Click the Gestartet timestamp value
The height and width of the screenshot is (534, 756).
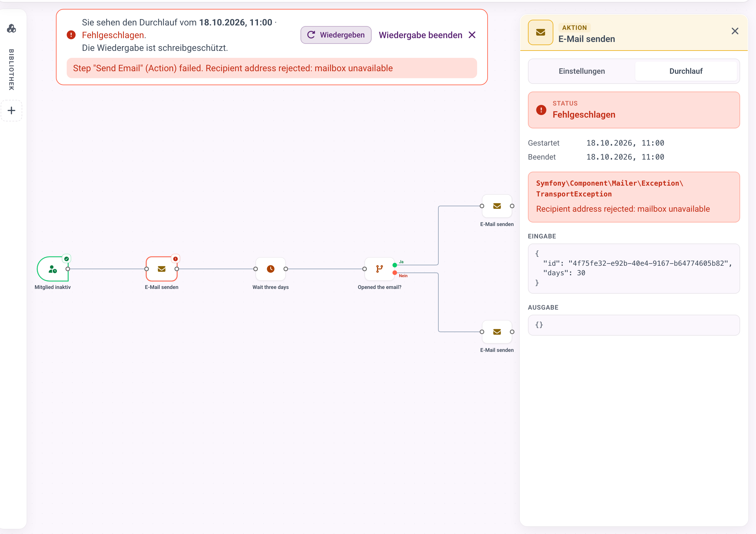[625, 143]
